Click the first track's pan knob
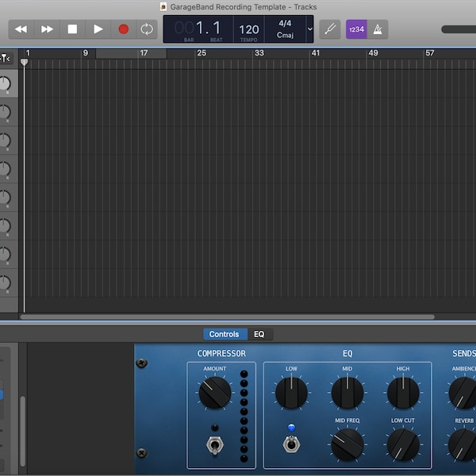This screenshot has width=476, height=476. tap(4, 83)
